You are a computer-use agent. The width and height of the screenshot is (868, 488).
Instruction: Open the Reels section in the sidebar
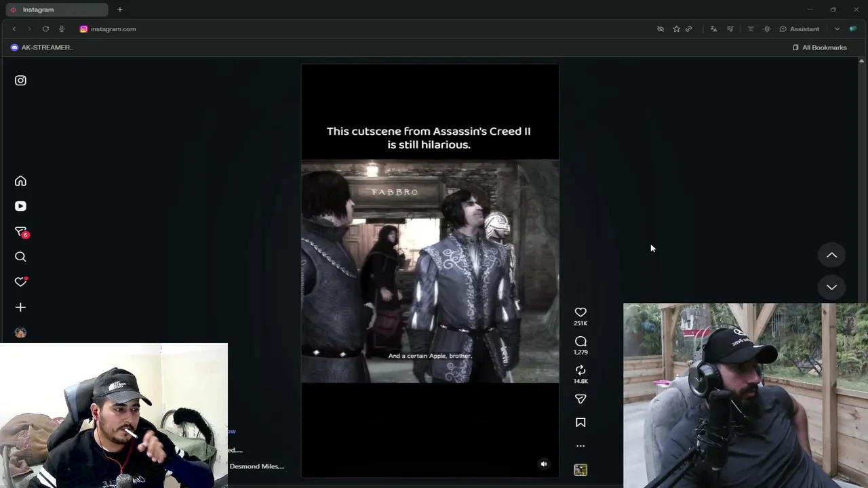point(20,206)
